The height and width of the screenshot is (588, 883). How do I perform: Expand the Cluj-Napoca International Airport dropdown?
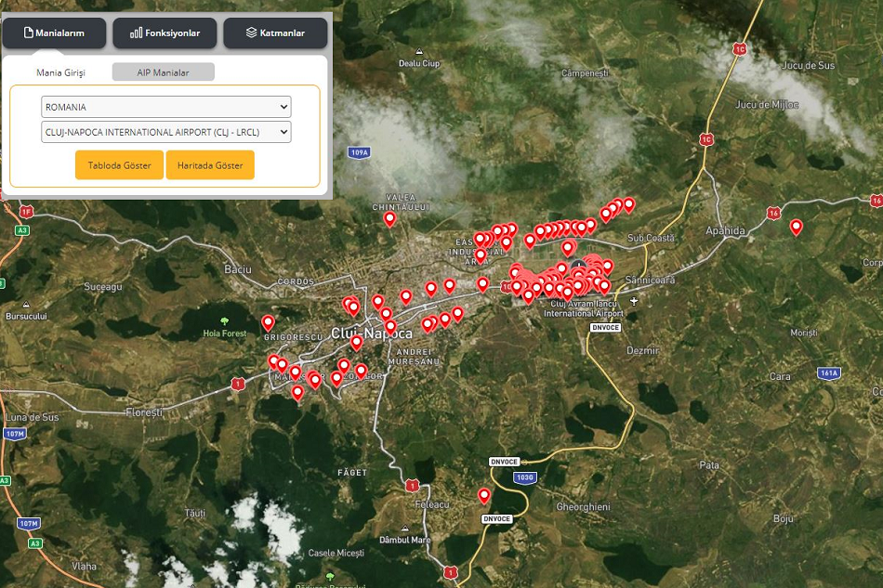(165, 132)
